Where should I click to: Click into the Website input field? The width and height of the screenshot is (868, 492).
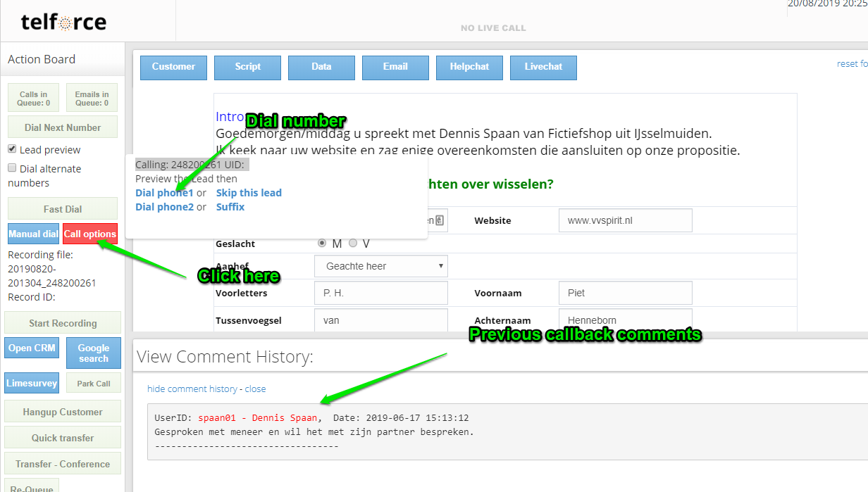pos(625,220)
